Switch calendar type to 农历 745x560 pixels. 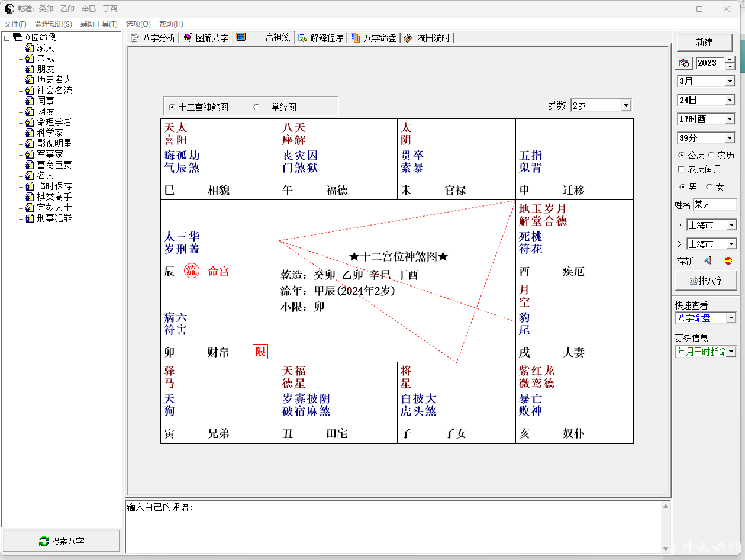711,155
